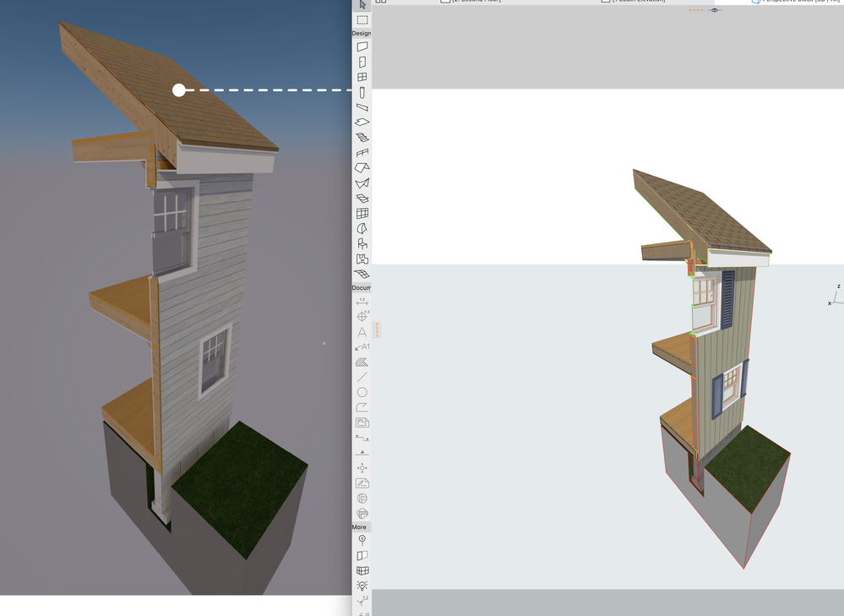The width and height of the screenshot is (844, 616).
Task: Activate the Curtain Wall tool
Action: point(362,213)
